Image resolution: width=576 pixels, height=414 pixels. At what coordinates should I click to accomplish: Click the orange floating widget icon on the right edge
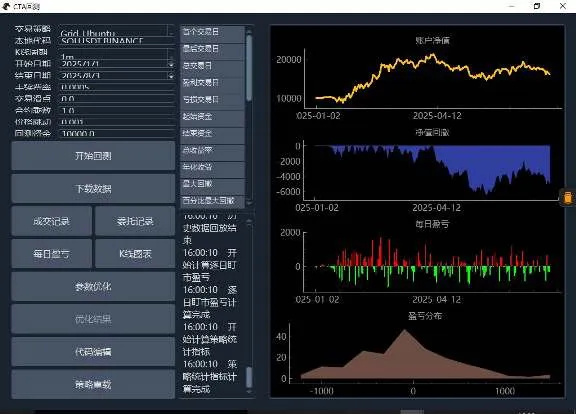click(568, 197)
